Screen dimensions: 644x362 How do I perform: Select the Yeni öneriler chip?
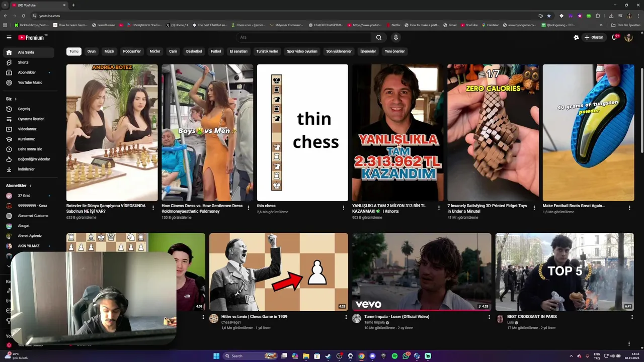click(x=395, y=51)
